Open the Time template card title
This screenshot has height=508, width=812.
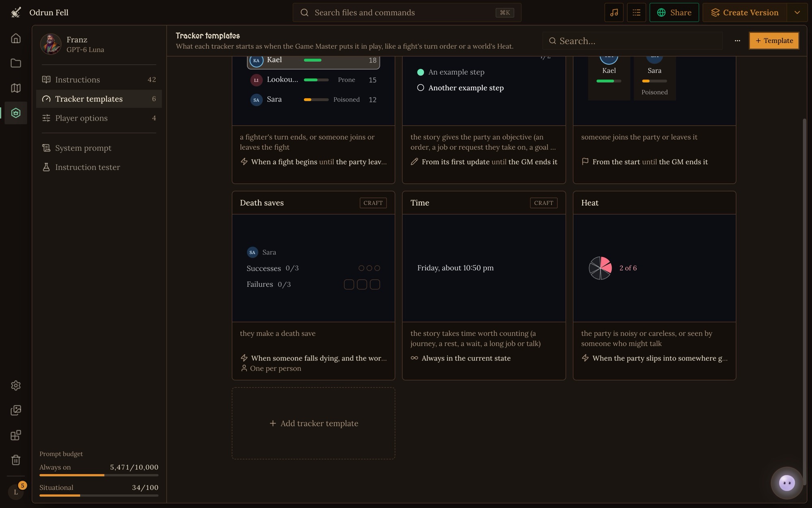click(420, 203)
